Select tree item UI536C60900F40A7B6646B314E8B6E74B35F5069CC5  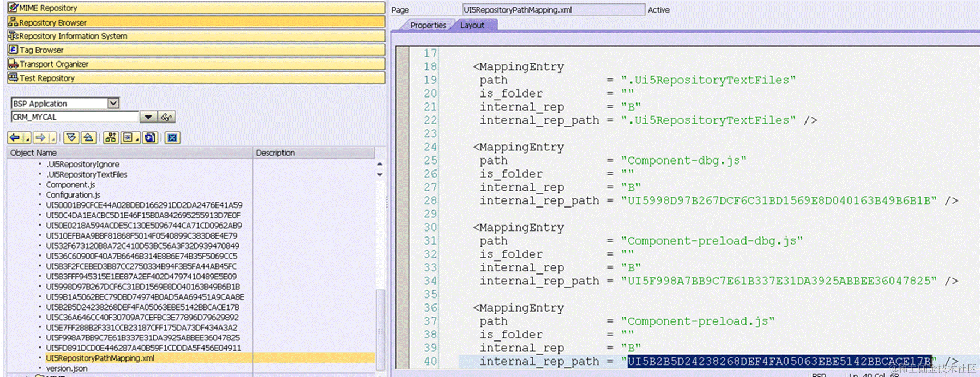[141, 256]
